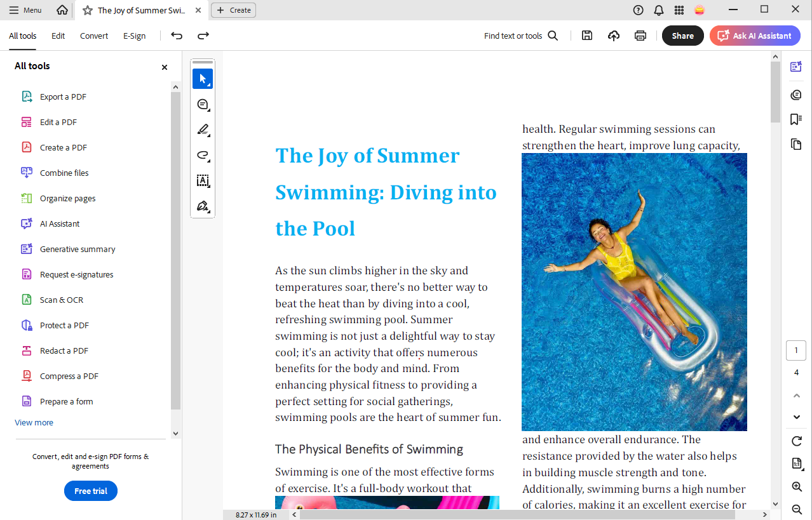The image size is (812, 520).
Task: Zoom in on the document
Action: pos(797,486)
